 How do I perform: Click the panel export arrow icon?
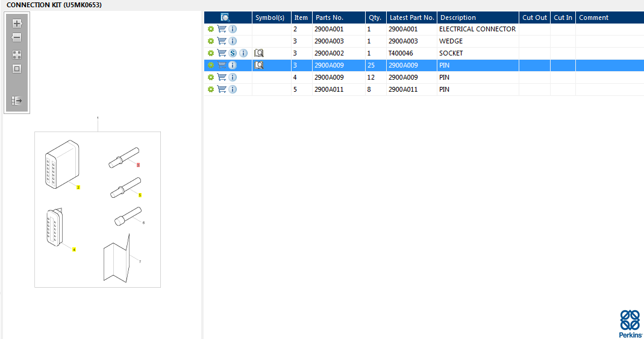(17, 101)
